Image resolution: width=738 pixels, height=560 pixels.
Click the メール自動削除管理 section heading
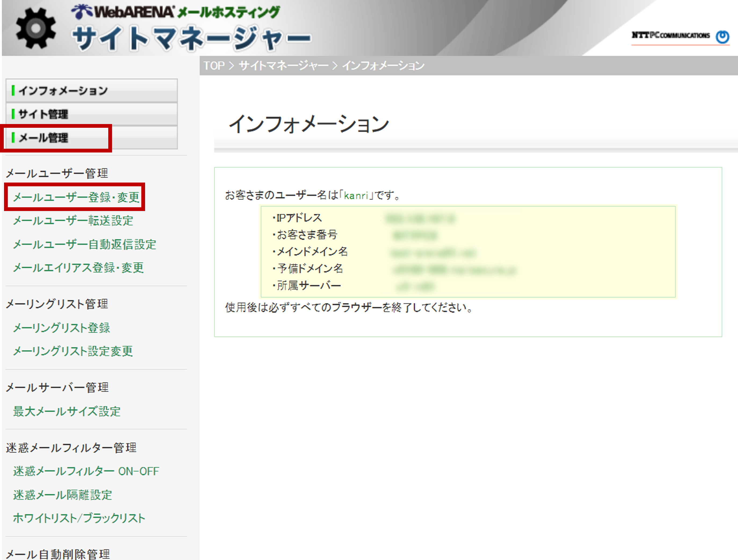point(58,554)
